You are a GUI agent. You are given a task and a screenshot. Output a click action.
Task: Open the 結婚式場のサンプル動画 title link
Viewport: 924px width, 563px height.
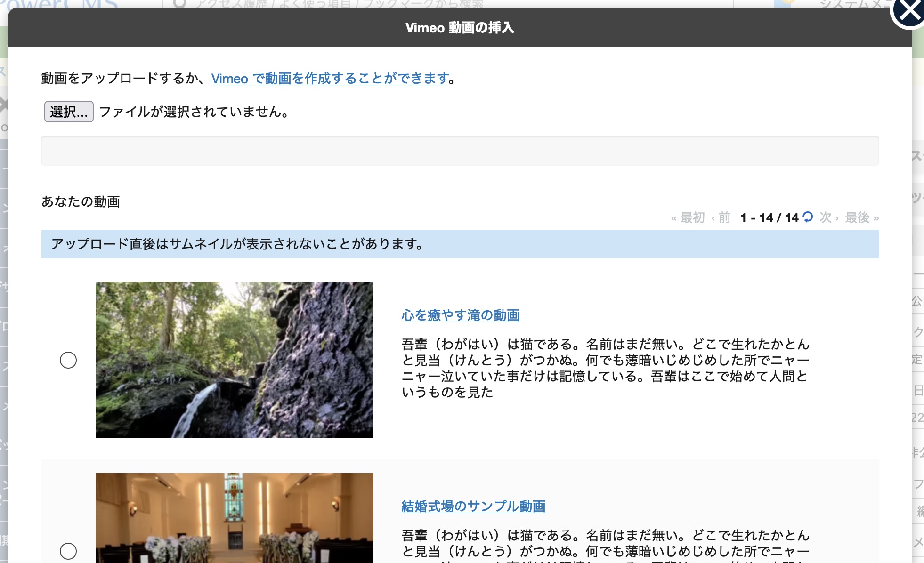pos(473,506)
